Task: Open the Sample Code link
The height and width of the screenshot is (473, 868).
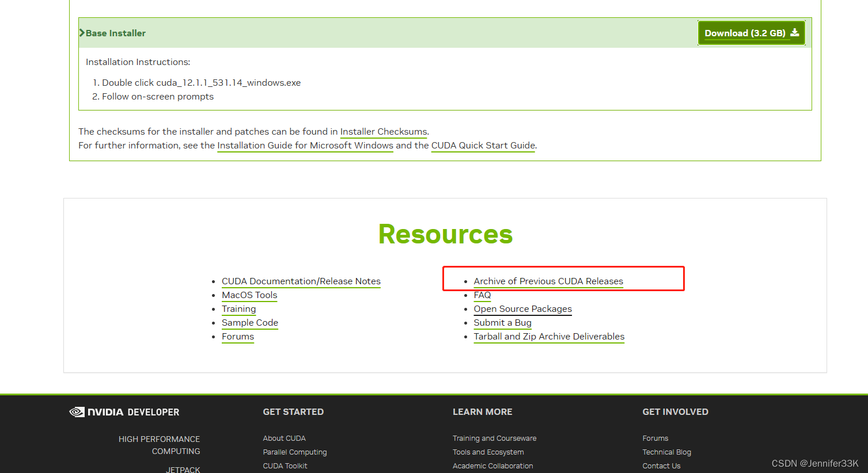Action: coord(250,323)
